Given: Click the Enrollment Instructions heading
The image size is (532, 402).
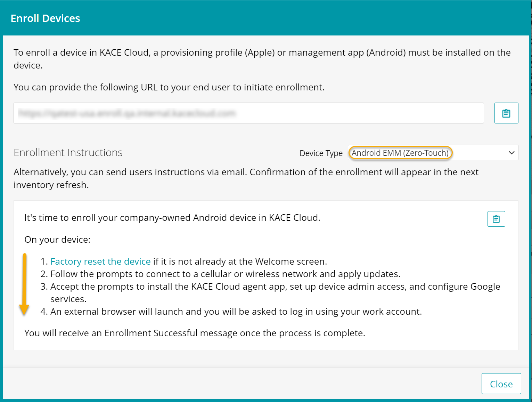Looking at the screenshot, I should point(68,153).
